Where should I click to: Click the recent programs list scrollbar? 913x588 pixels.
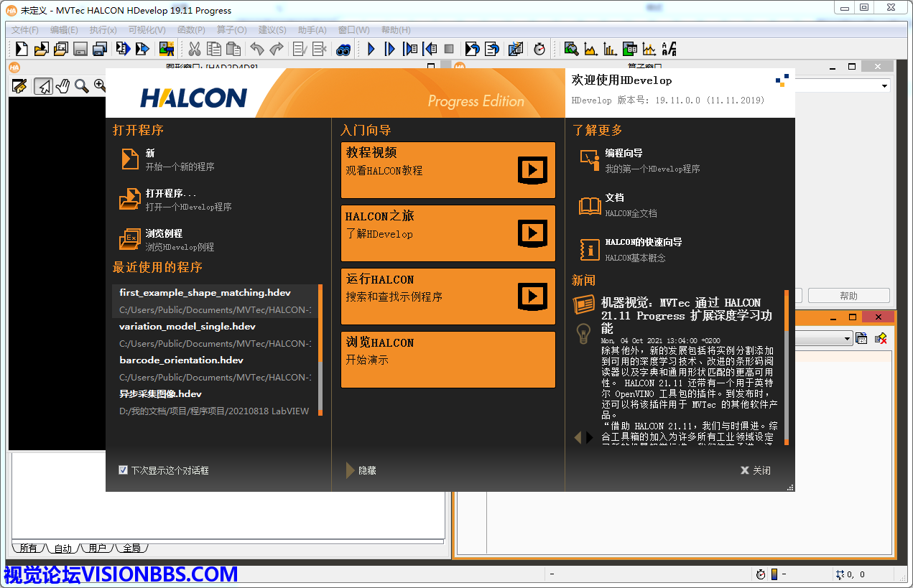[x=320, y=350]
